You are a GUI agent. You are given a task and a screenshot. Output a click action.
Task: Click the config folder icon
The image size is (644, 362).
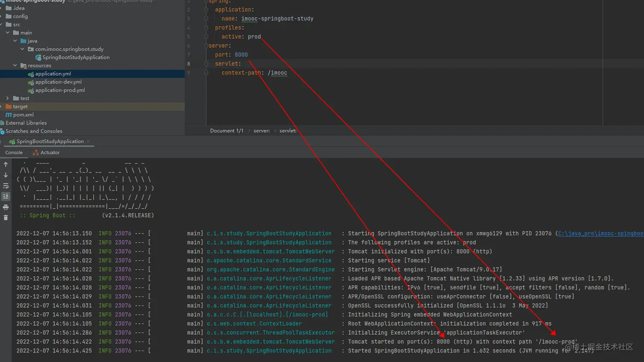[x=9, y=16]
